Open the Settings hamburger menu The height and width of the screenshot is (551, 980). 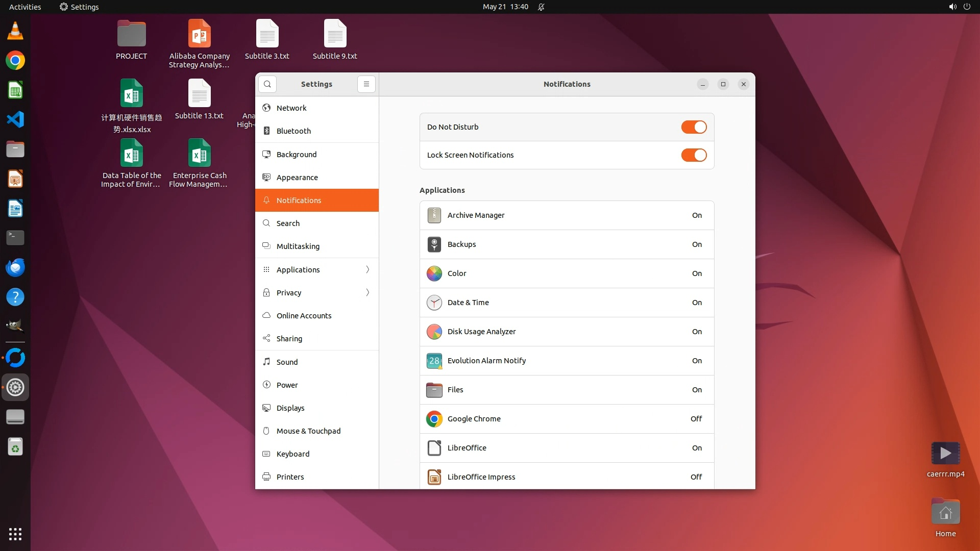coord(366,84)
